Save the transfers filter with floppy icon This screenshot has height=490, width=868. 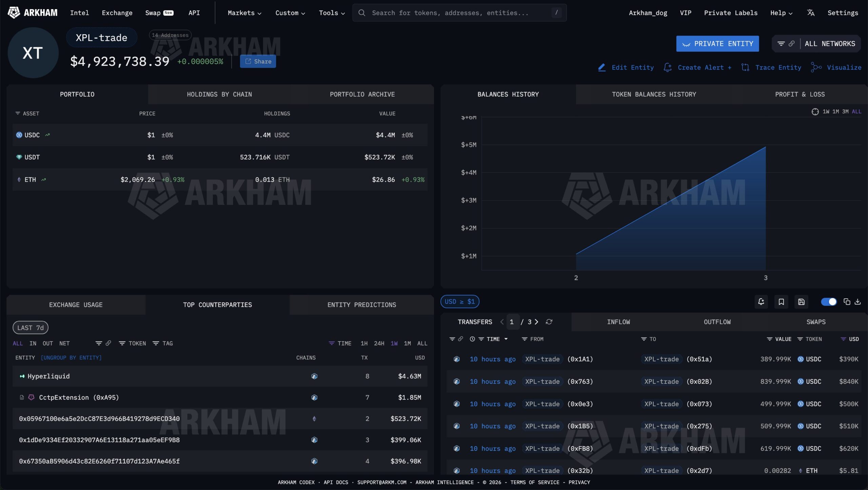(801, 301)
